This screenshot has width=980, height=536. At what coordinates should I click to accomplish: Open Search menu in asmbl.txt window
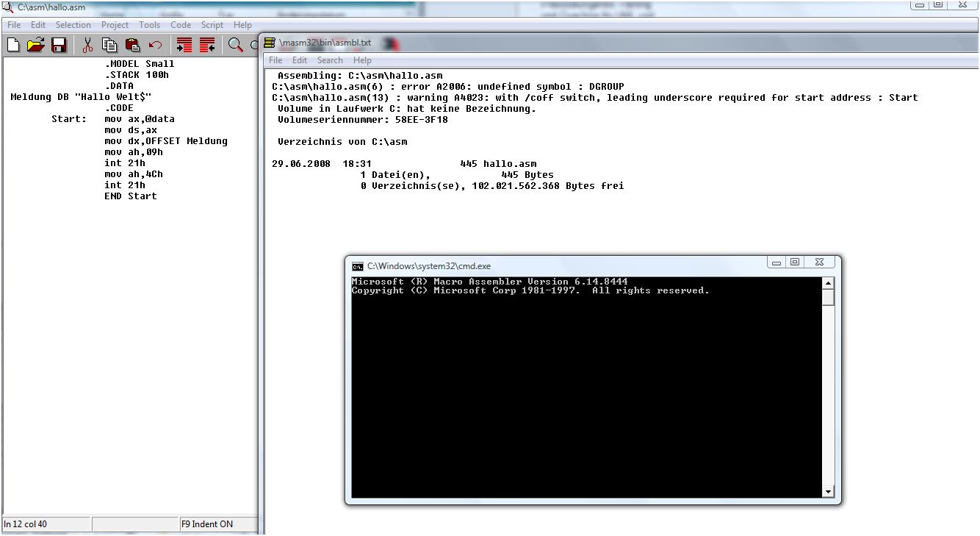330,60
